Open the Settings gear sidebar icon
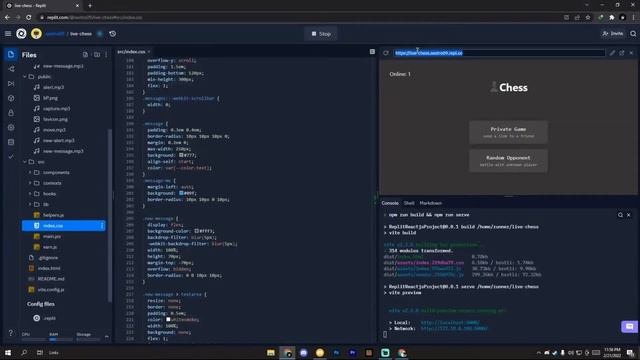Viewport: 640px width, 360px height. [x=11, y=127]
